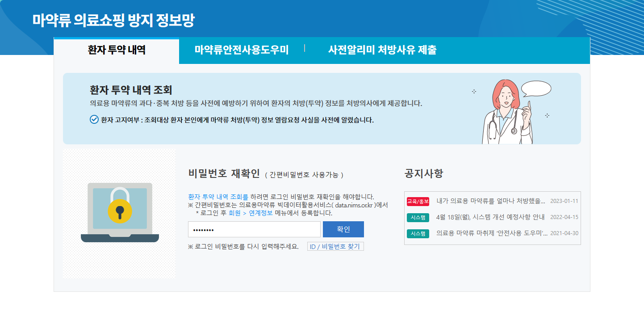Switch to 마약류안전사용도우미 tab

(242, 50)
